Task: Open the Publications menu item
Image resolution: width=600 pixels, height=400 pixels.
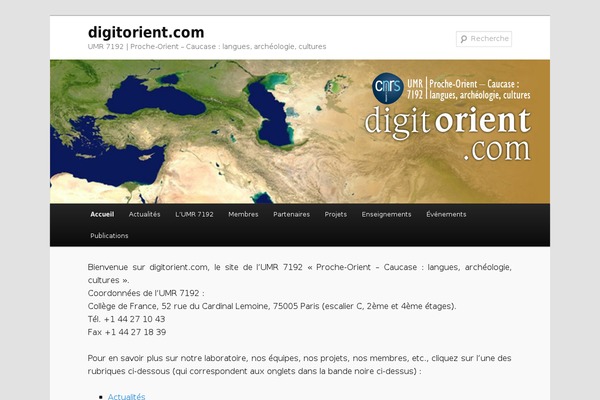Action: 109,236
